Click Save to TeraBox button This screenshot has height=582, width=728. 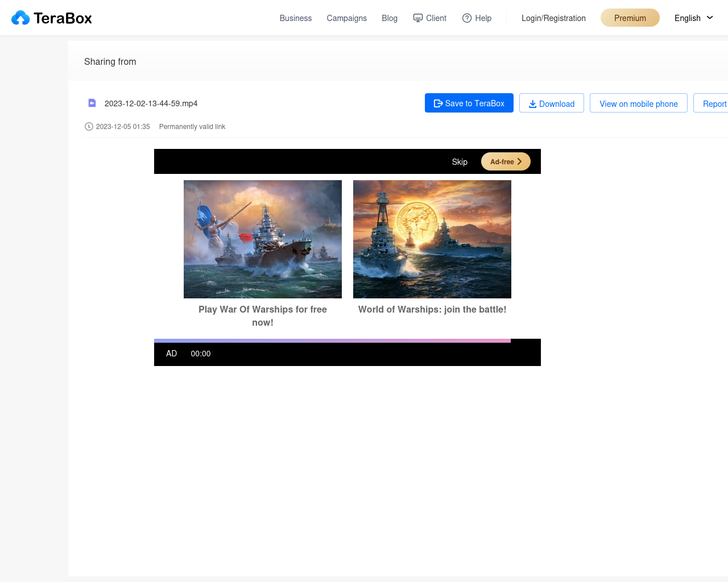coord(469,103)
